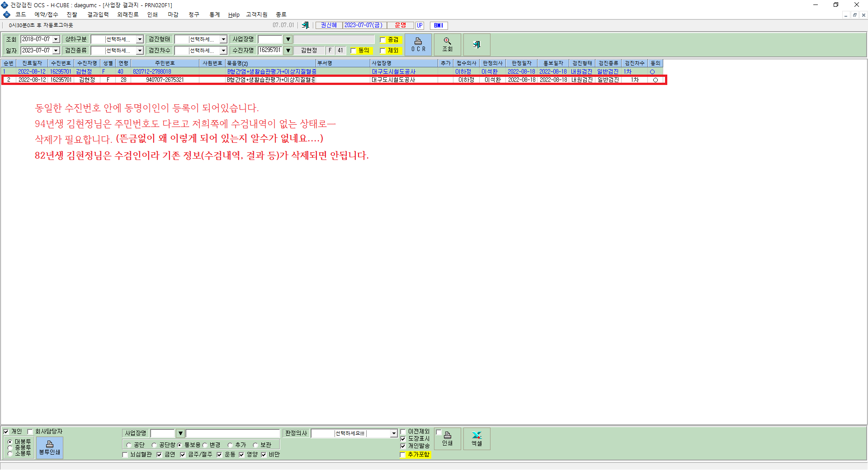The width and height of the screenshot is (868, 470).
Task: Click the BMI button
Action: click(439, 25)
